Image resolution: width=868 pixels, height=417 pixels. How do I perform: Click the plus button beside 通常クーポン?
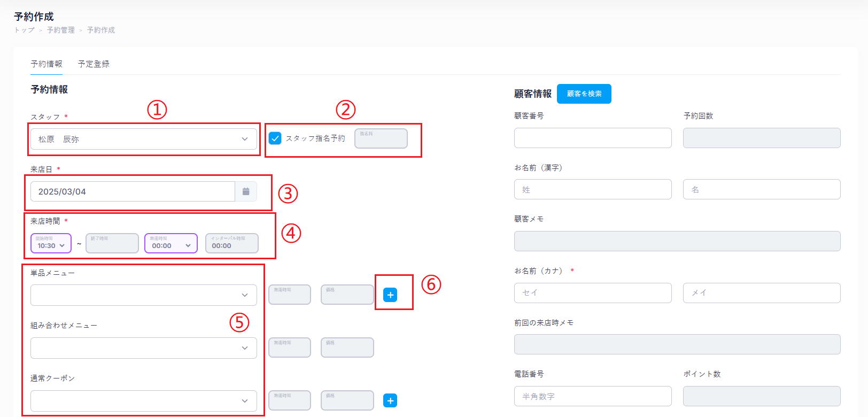point(390,400)
